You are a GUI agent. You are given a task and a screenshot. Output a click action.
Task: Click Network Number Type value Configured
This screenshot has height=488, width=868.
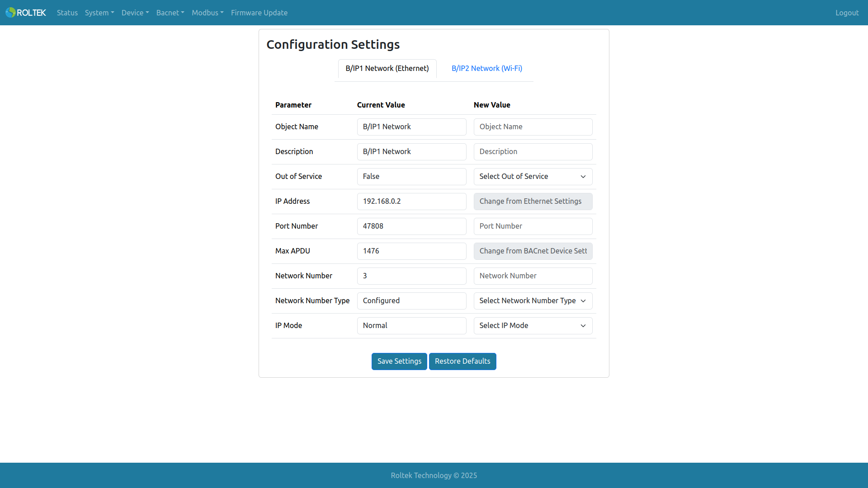[x=411, y=301]
